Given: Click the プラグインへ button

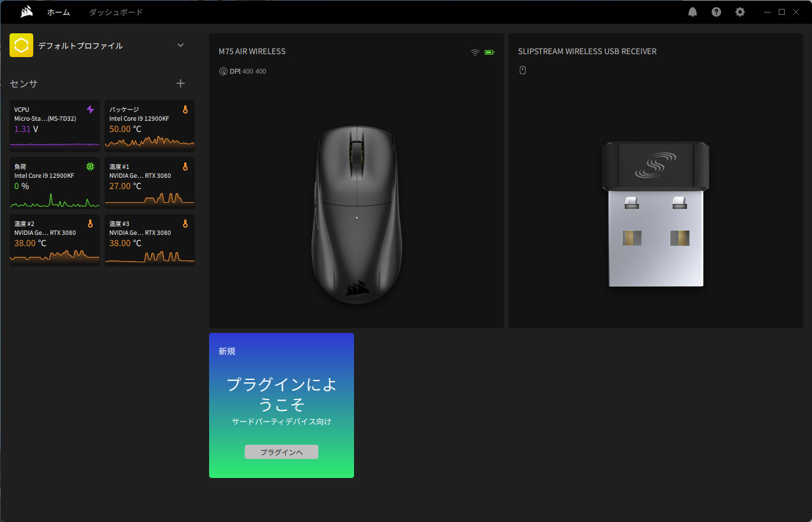Looking at the screenshot, I should [282, 452].
